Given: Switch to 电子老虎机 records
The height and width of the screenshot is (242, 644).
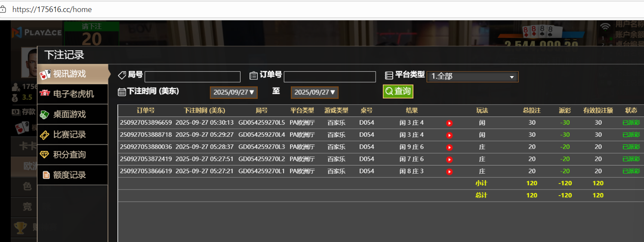Looking at the screenshot, I should pyautogui.click(x=72, y=94).
